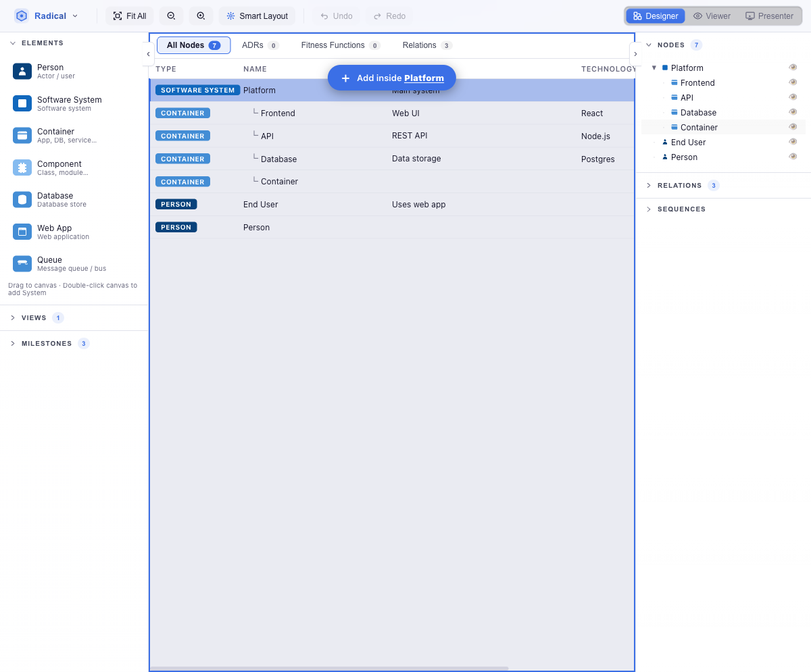Image resolution: width=811 pixels, height=672 pixels.
Task: Toggle visibility of Person node
Action: (793, 156)
